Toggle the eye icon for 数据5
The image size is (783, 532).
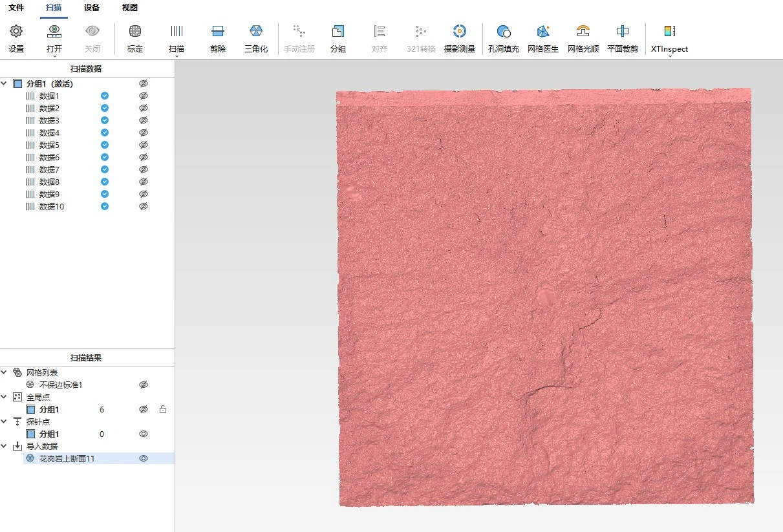click(x=144, y=145)
